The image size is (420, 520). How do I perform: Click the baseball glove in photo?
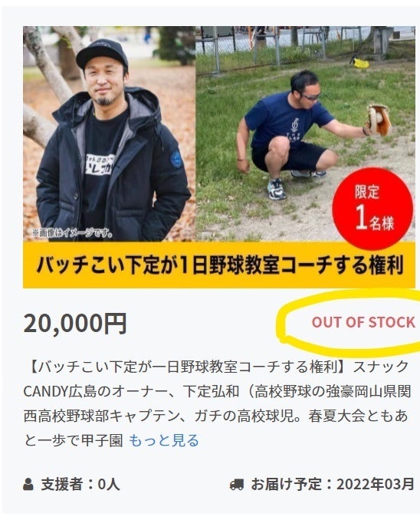point(378,120)
